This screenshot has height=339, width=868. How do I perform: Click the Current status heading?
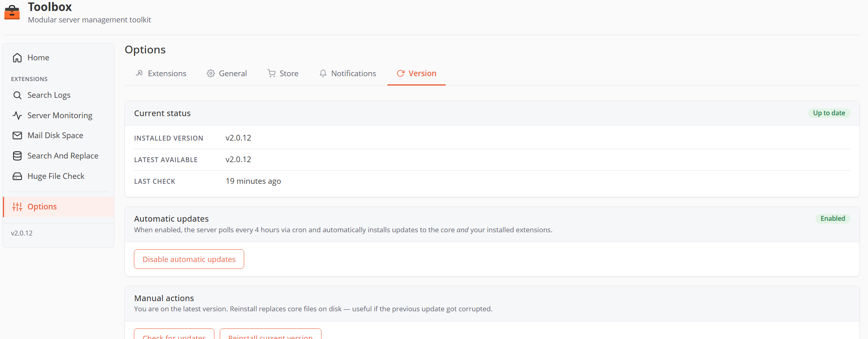click(162, 113)
